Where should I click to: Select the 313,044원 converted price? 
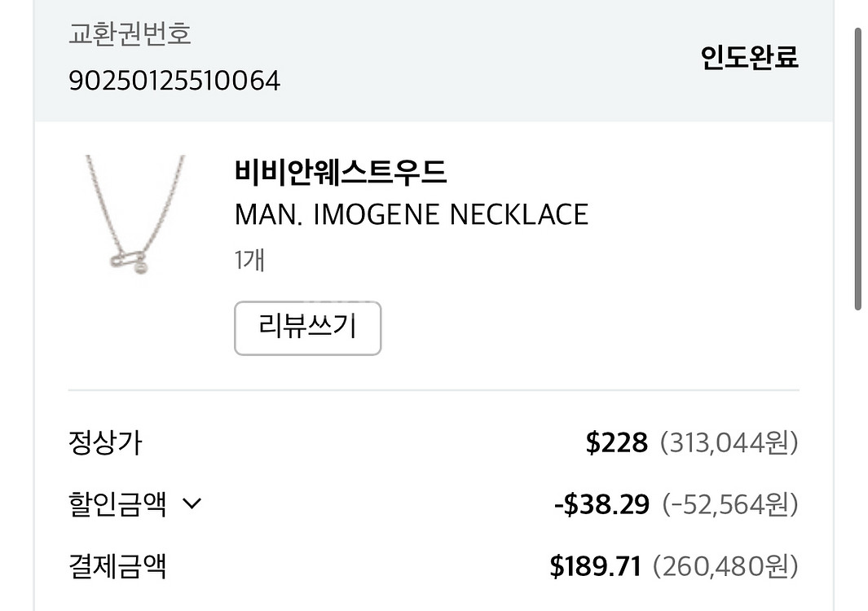point(729,443)
